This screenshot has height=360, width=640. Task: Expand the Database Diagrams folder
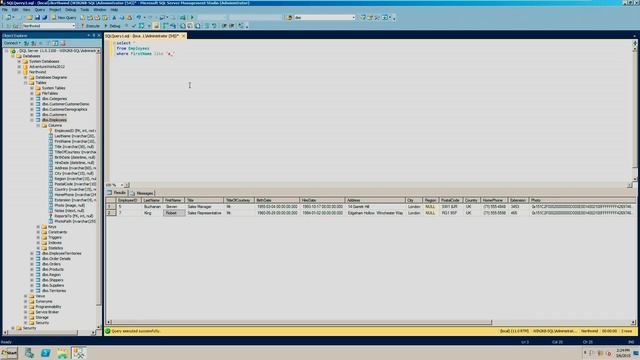[x=26, y=77]
